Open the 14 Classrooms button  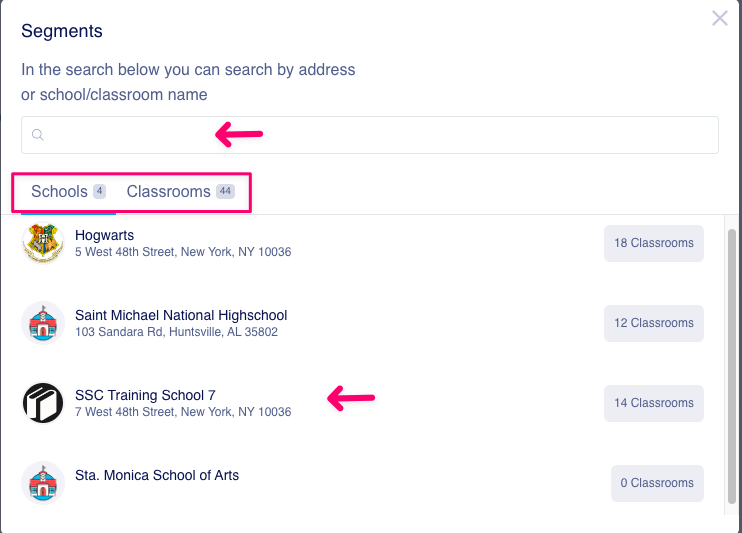click(x=654, y=403)
